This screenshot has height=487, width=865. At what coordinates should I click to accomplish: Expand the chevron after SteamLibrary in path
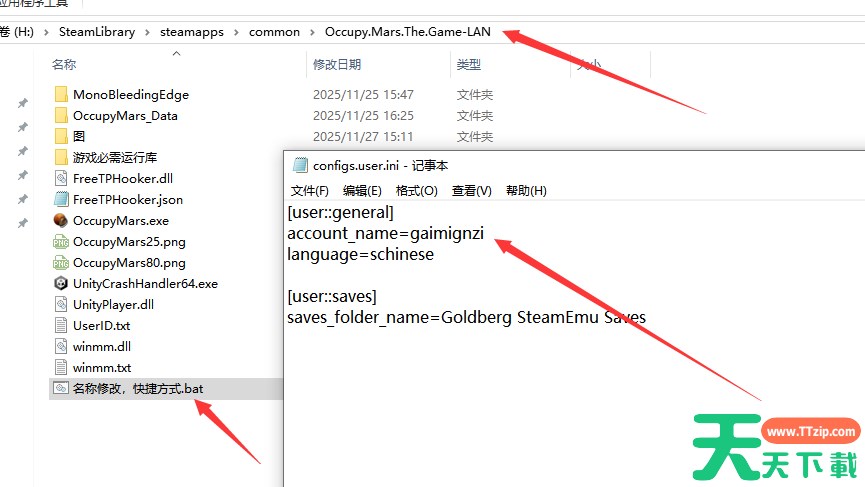[148, 32]
